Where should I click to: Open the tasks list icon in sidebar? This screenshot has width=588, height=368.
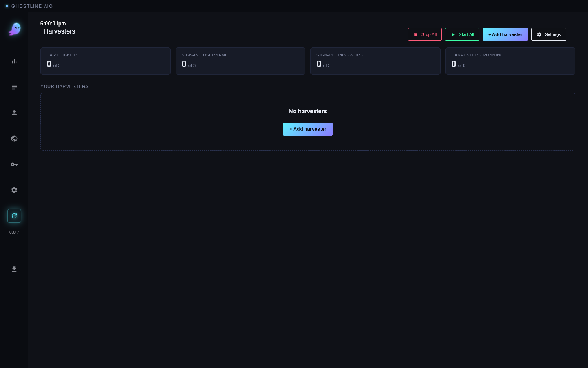[14, 87]
